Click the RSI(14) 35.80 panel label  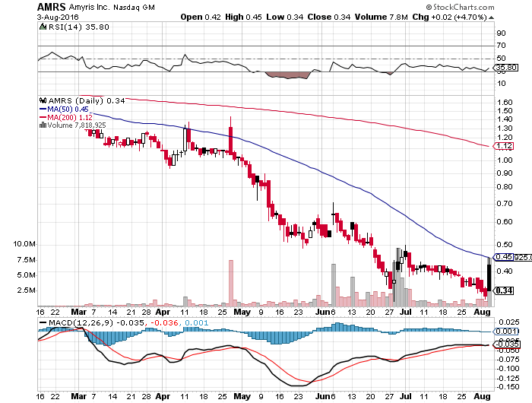[x=79, y=27]
